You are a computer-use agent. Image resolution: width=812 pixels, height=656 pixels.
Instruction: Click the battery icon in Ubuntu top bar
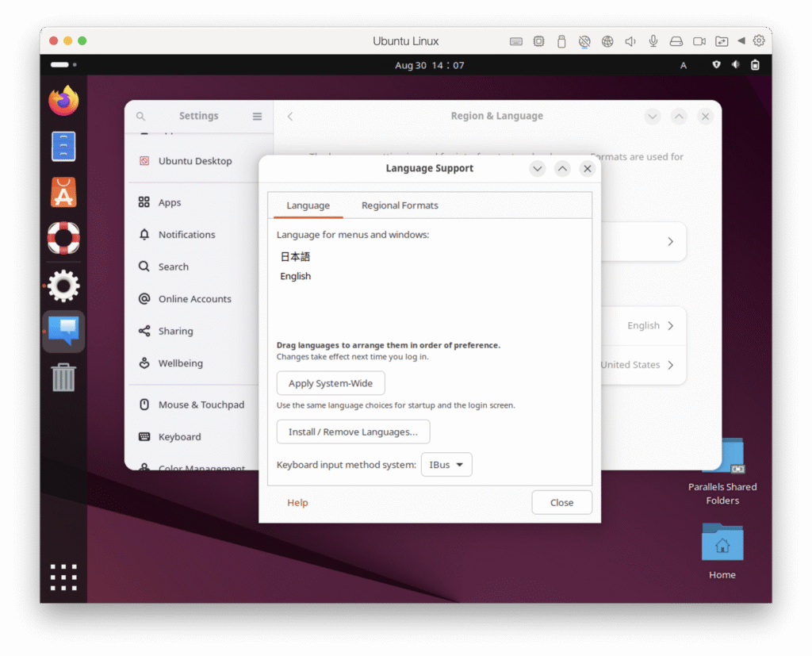[x=755, y=65]
